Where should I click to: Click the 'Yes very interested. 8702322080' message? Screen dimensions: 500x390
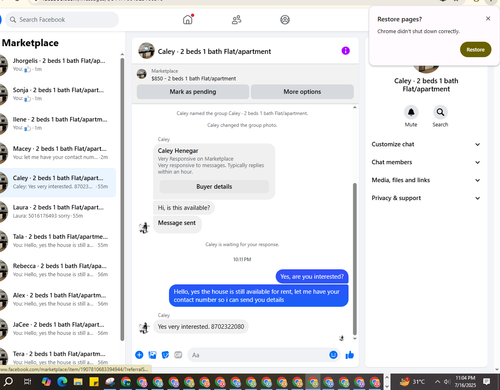pos(201,327)
